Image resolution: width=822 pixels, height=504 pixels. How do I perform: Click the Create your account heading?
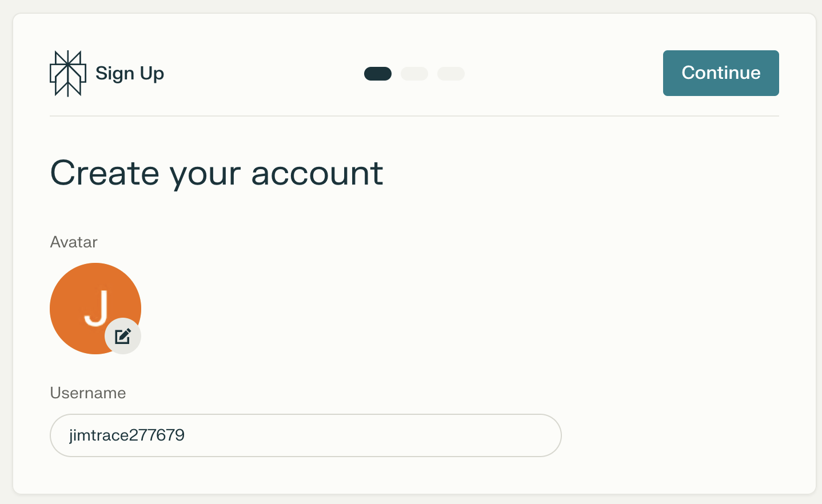217,173
